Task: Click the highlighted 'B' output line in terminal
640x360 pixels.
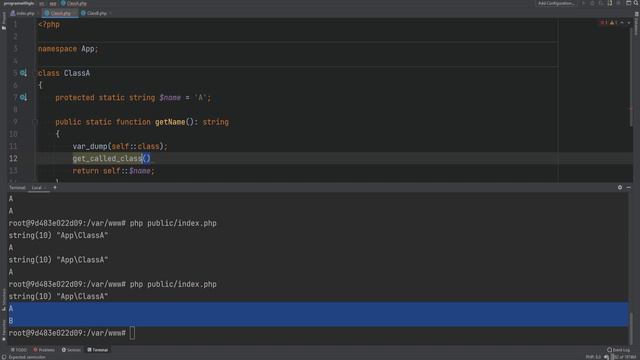Action: coord(318,321)
